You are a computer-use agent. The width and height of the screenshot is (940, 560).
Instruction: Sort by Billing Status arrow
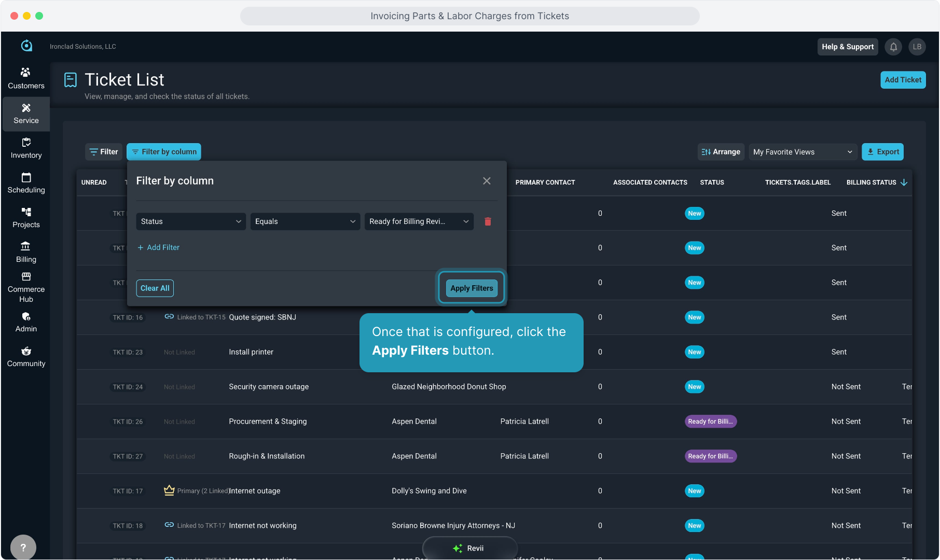tap(904, 183)
